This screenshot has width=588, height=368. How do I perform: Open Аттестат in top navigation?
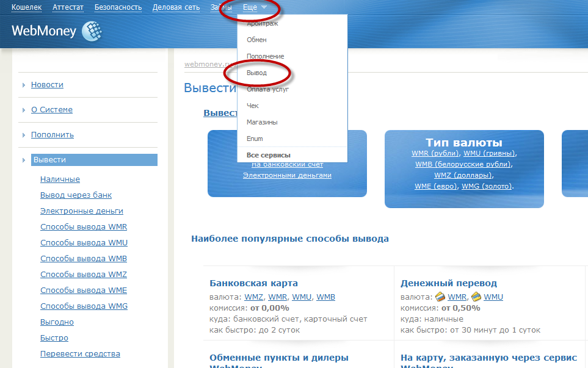(68, 7)
